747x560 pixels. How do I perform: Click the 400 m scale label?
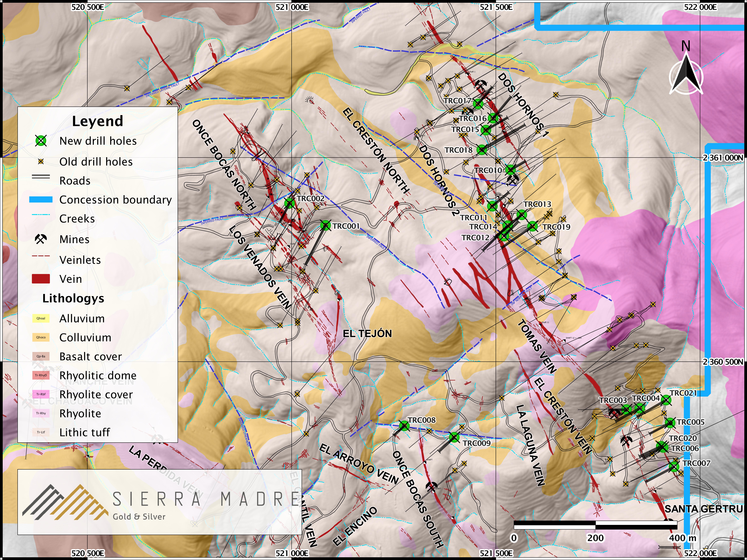point(682,538)
